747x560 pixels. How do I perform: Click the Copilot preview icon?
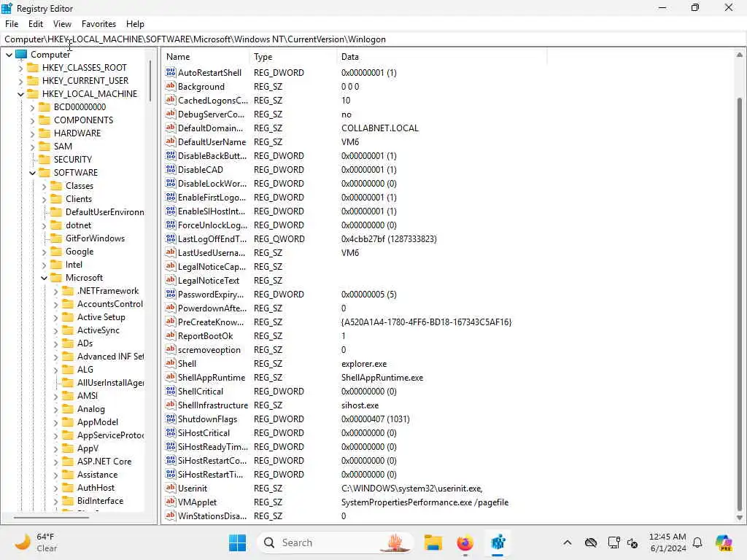(724, 542)
